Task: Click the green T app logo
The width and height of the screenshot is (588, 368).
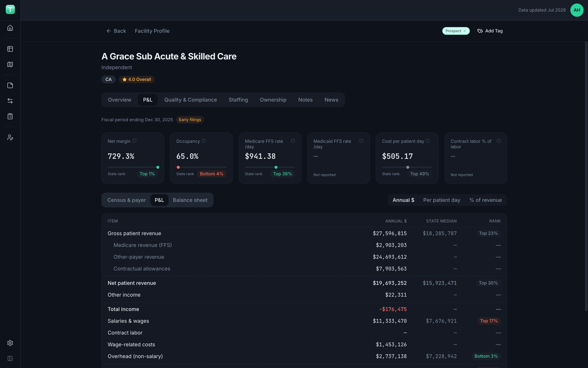Action: 10,10
